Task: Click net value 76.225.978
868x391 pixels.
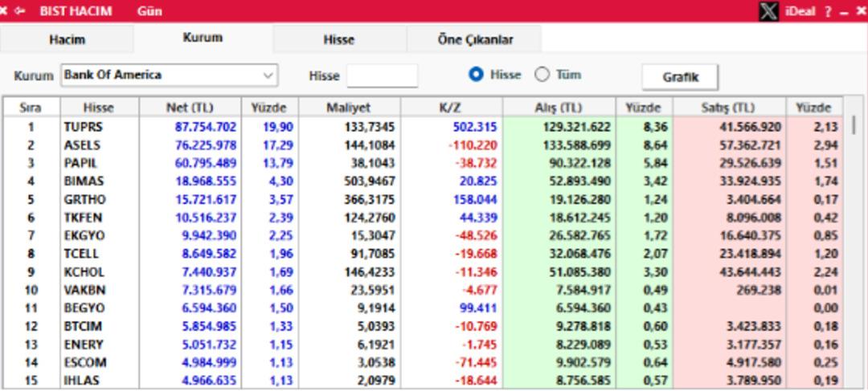Action: pyautogui.click(x=206, y=145)
